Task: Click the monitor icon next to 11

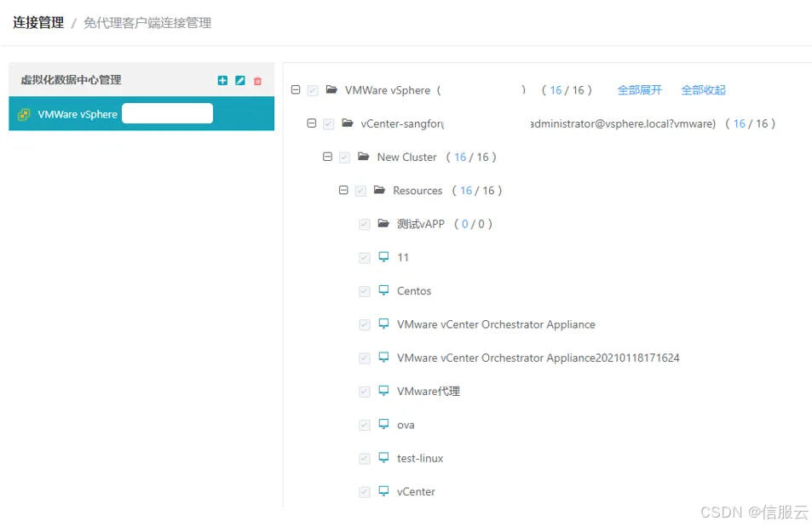Action: [383, 257]
